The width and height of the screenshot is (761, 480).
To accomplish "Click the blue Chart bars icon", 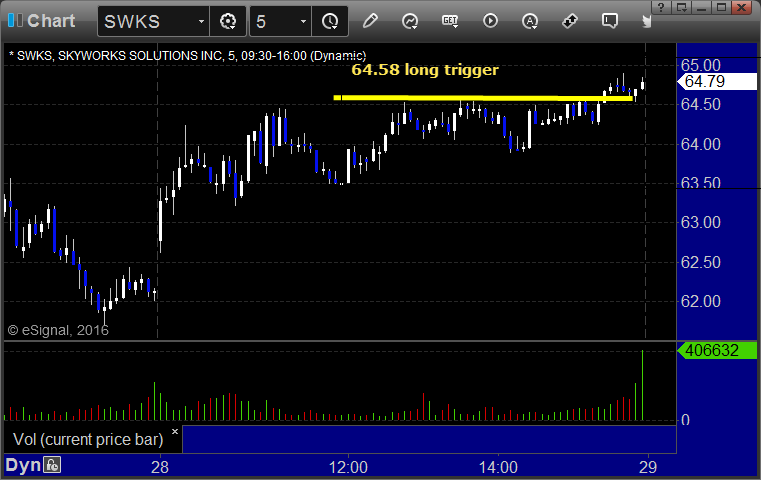I will coord(15,20).
